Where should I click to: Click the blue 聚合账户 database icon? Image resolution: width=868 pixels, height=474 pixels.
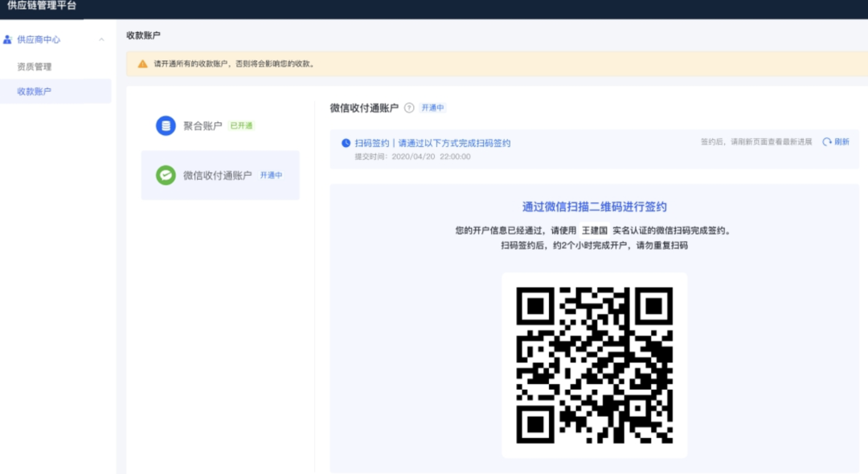tap(166, 125)
